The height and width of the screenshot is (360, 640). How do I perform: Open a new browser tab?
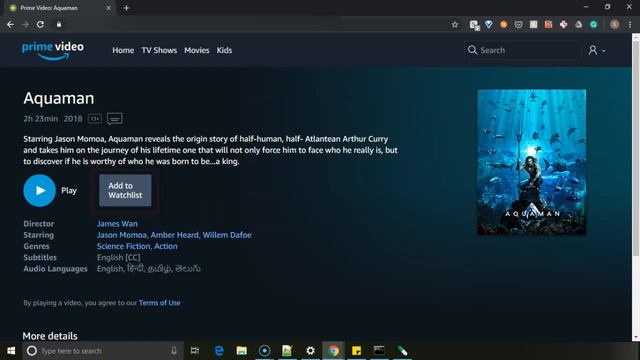tap(127, 8)
